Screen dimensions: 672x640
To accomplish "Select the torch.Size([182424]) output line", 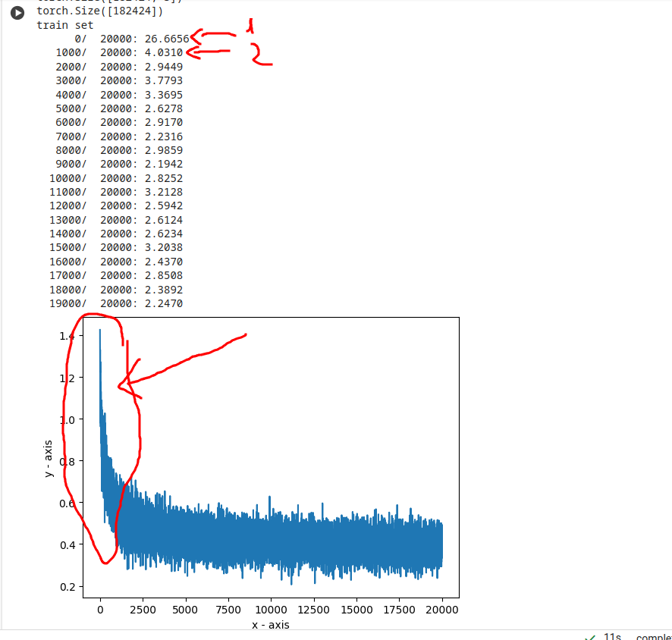I will (99, 11).
